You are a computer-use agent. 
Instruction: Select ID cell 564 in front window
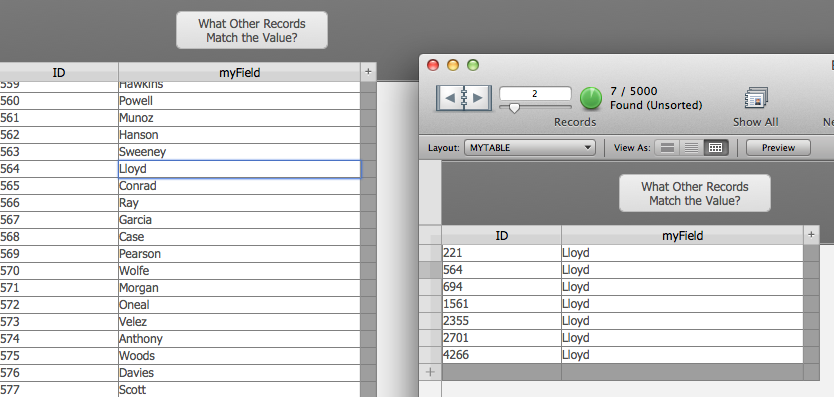[502, 270]
